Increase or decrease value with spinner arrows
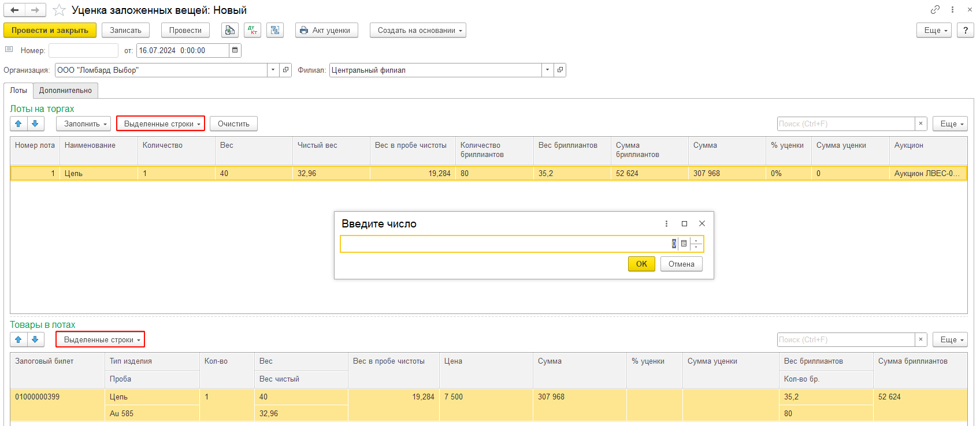The height and width of the screenshot is (426, 980). 696,244
